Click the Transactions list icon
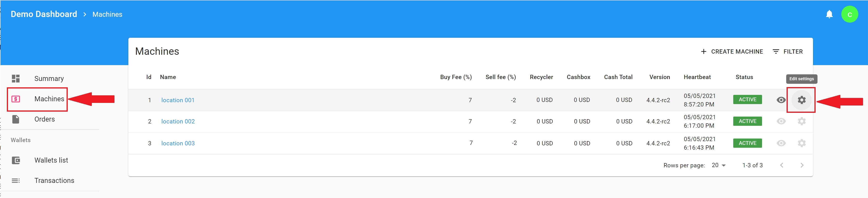Screen dimensions: 868x198 coord(16,181)
